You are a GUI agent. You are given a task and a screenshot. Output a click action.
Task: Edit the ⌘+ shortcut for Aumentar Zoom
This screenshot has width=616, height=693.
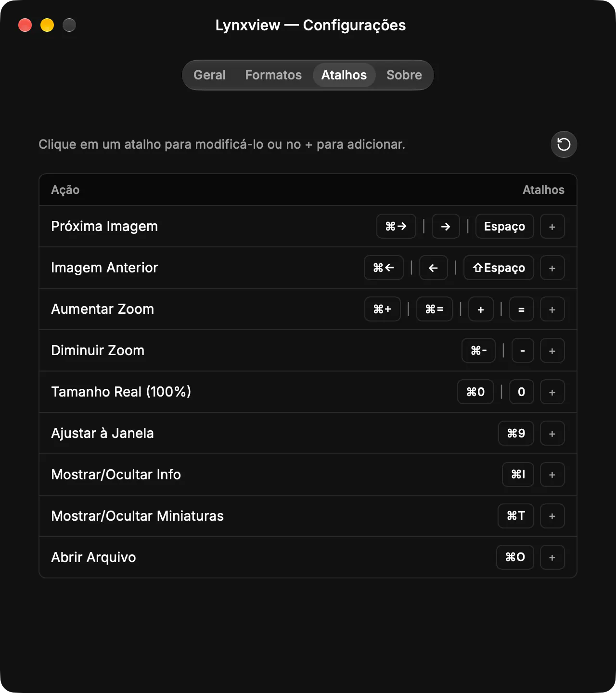click(x=383, y=309)
